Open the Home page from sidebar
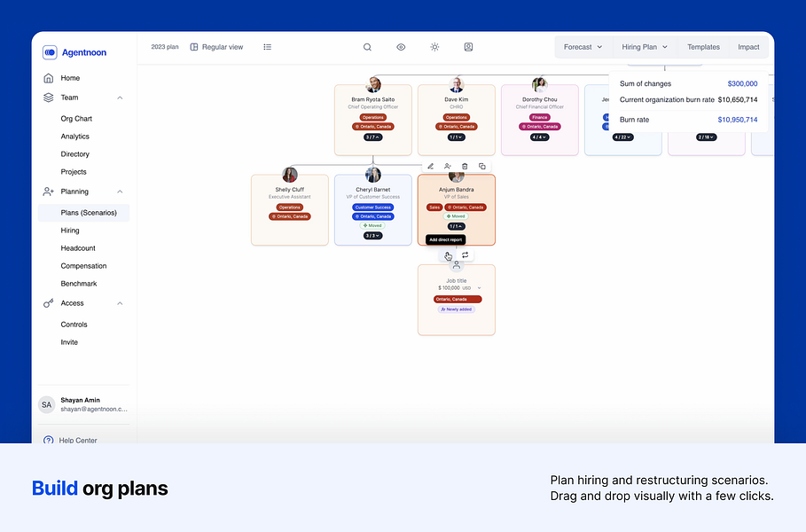This screenshot has width=806, height=532. click(70, 78)
